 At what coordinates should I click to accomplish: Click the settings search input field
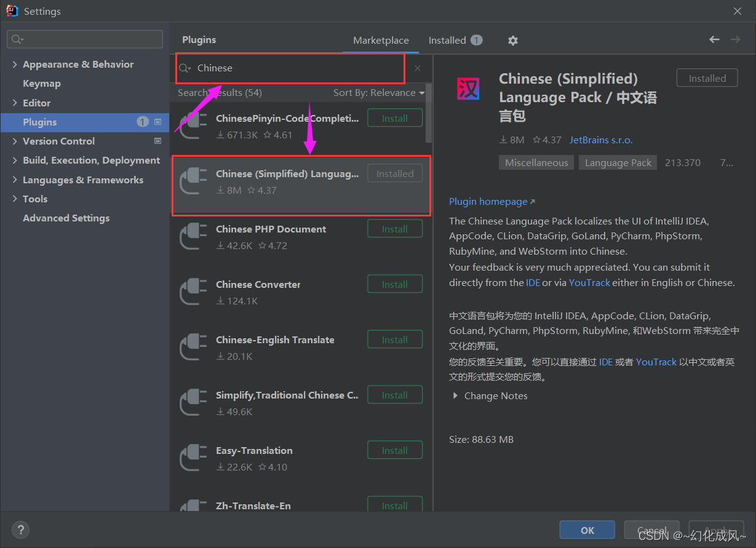(85, 39)
